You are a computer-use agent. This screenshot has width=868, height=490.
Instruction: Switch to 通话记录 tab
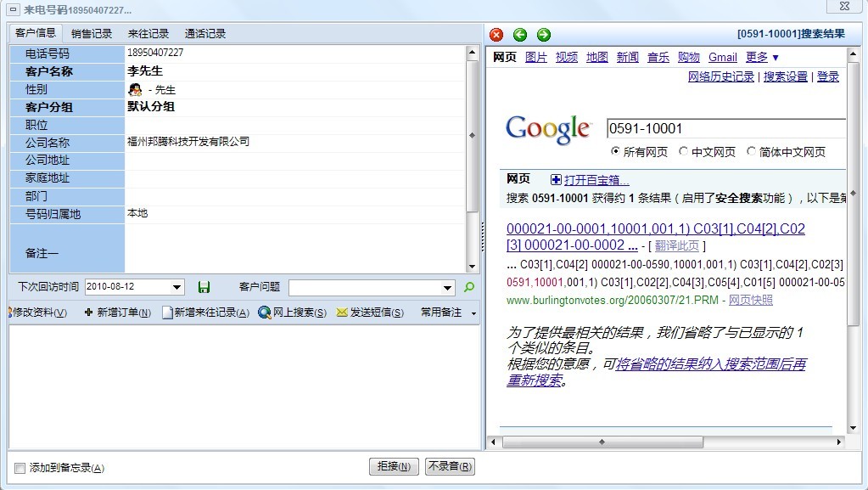pyautogui.click(x=205, y=34)
